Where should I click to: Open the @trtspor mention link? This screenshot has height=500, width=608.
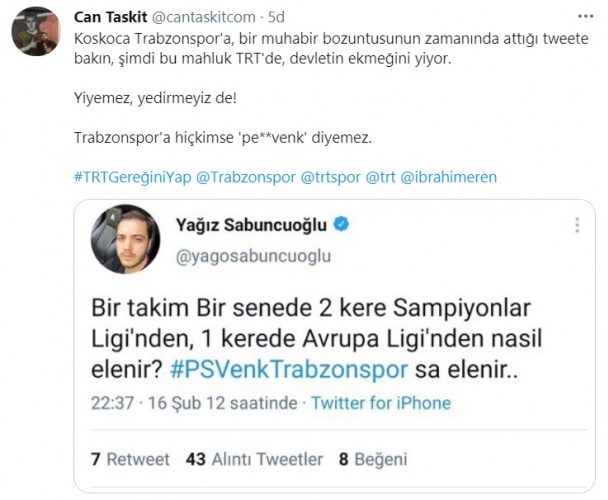pyautogui.click(x=331, y=177)
